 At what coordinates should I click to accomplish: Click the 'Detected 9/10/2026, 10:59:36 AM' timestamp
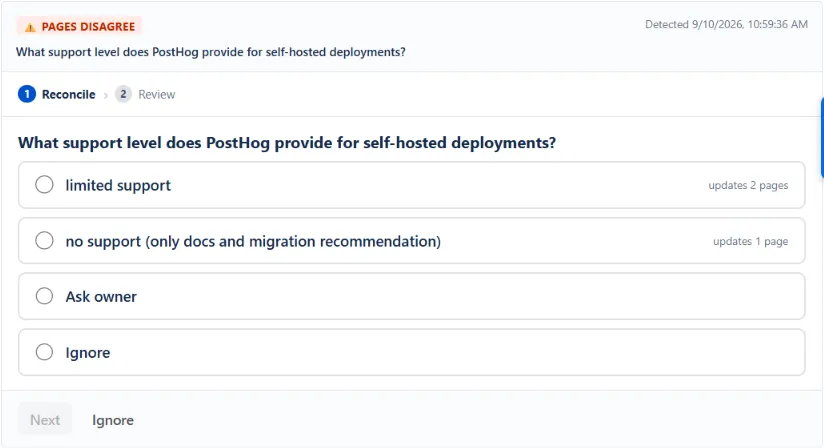726,24
